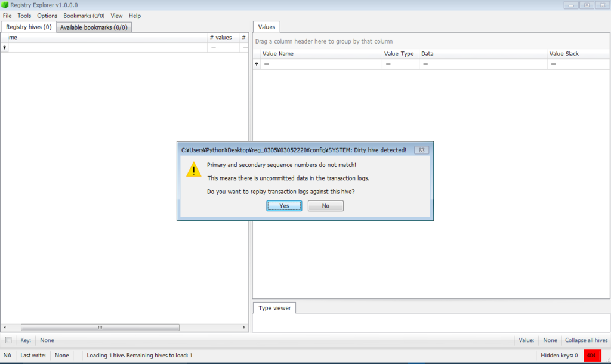The height and width of the screenshot is (364, 611).
Task: Open the Help menu
Action: coord(135,16)
